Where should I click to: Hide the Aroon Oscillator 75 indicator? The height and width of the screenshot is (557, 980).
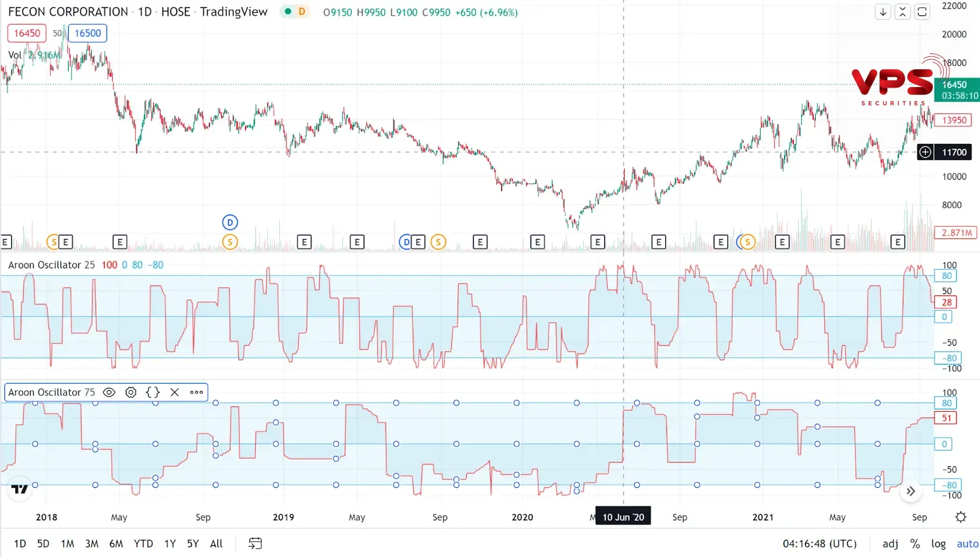point(109,392)
